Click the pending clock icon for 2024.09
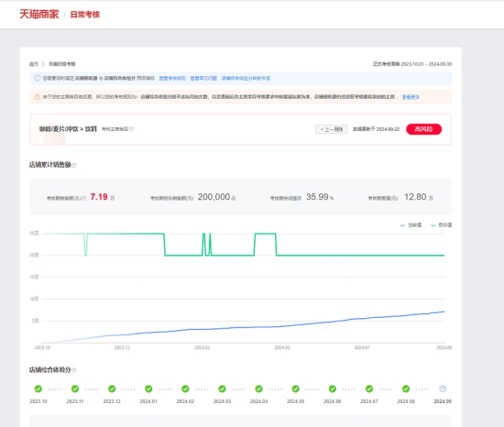 click(x=443, y=389)
